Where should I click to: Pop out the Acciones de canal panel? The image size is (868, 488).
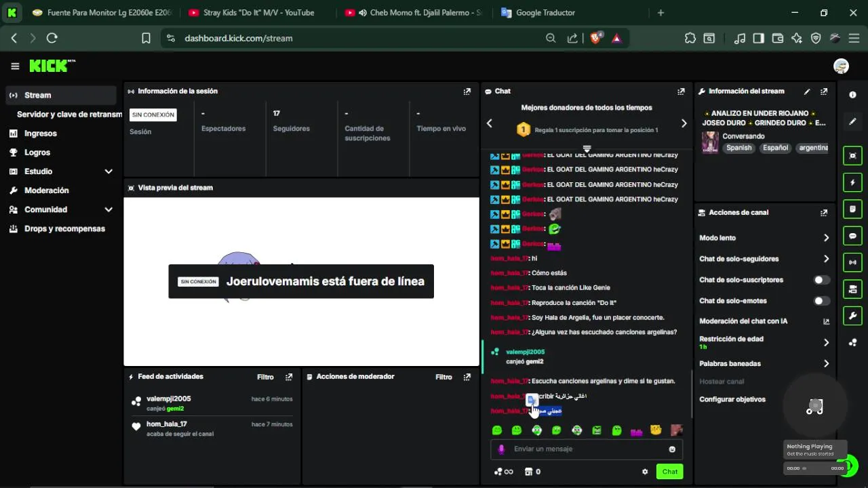tap(824, 212)
